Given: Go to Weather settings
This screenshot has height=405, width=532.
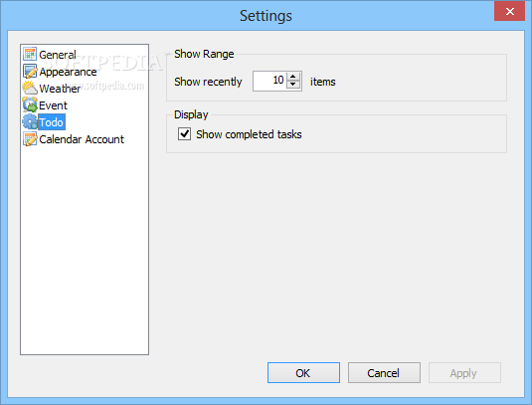Looking at the screenshot, I should point(60,89).
